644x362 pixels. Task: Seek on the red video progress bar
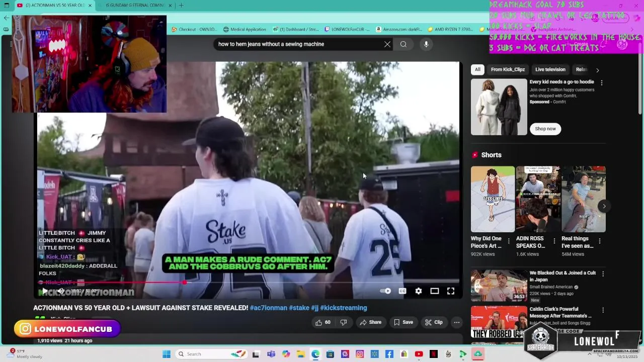click(x=248, y=283)
